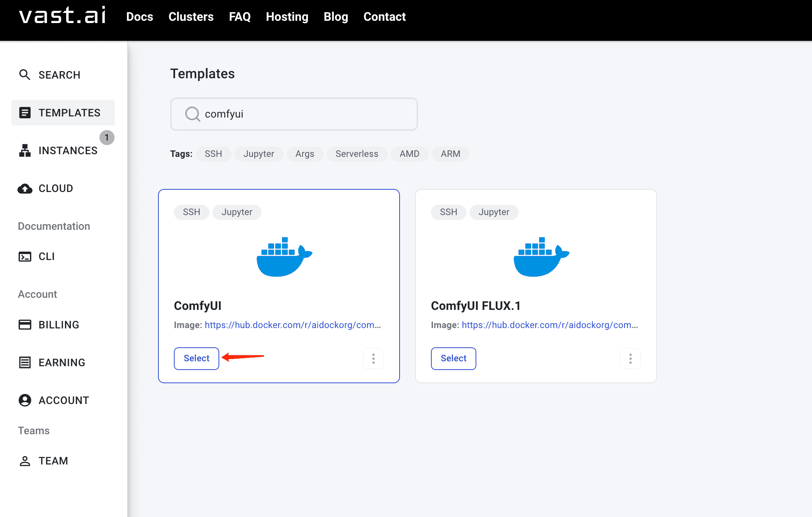Open CLOUD in the sidebar
Image resolution: width=812 pixels, height=517 pixels.
(56, 188)
